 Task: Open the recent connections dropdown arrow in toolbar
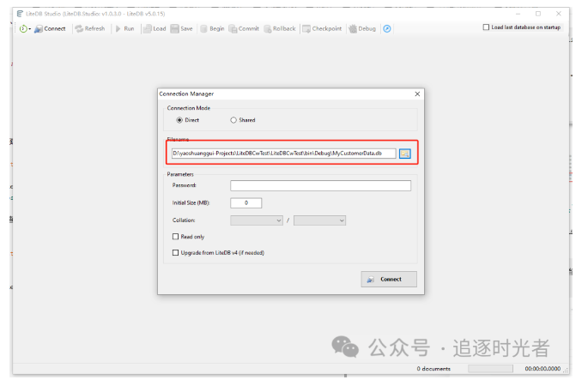[30, 29]
